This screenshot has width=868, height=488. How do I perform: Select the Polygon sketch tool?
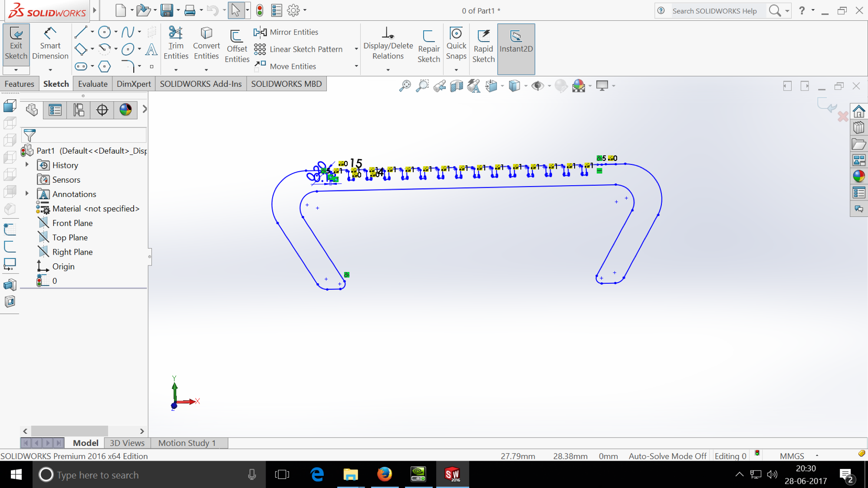click(104, 66)
